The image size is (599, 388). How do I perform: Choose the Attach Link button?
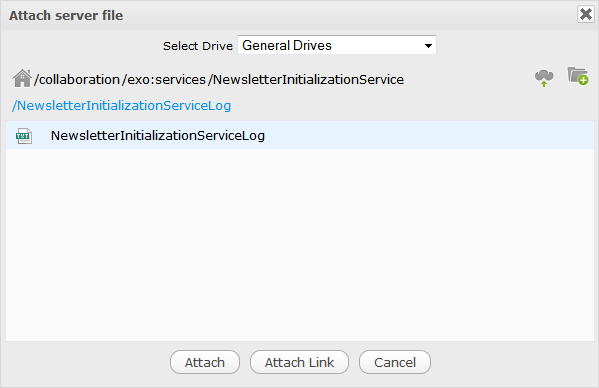(299, 362)
